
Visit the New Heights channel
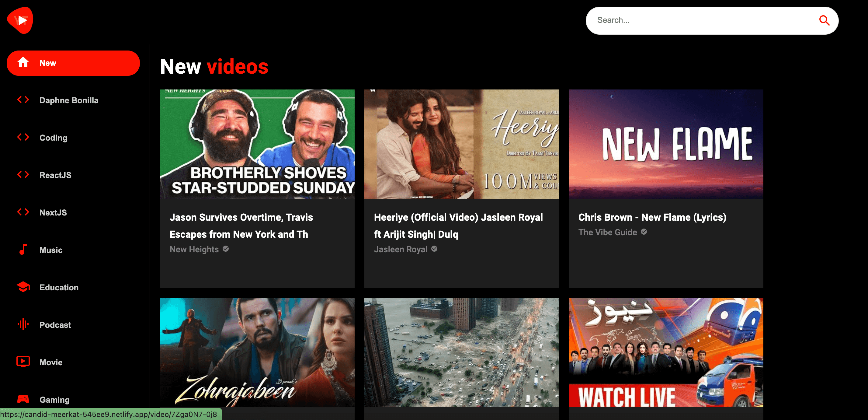click(194, 249)
